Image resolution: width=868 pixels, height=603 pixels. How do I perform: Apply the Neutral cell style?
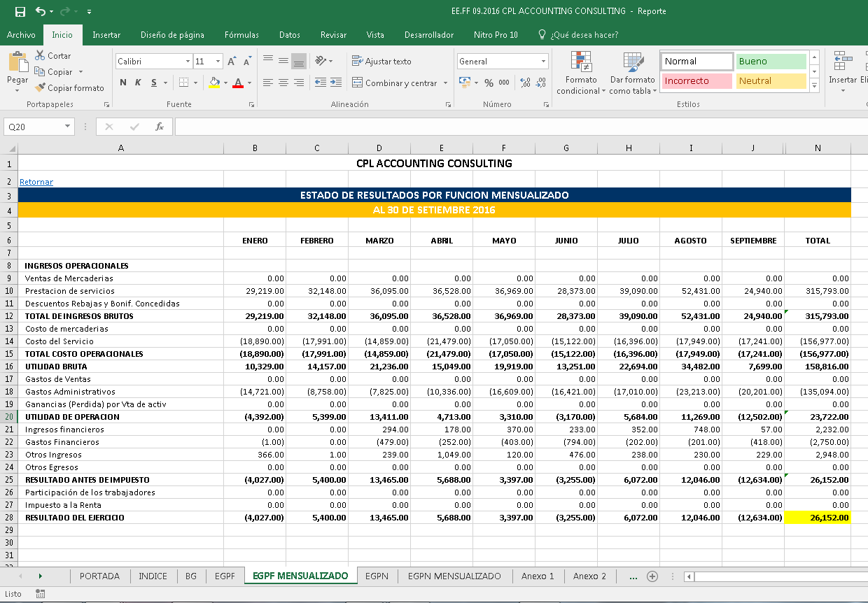(771, 81)
